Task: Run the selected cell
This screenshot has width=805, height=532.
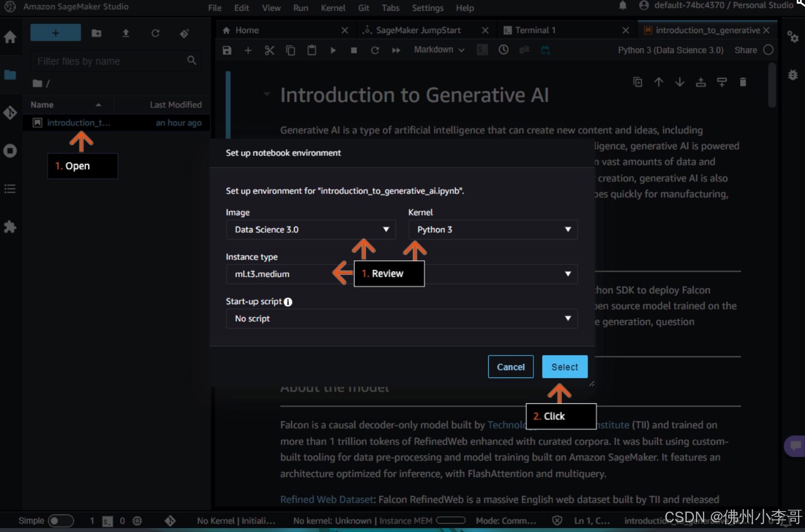Action: 333,50
